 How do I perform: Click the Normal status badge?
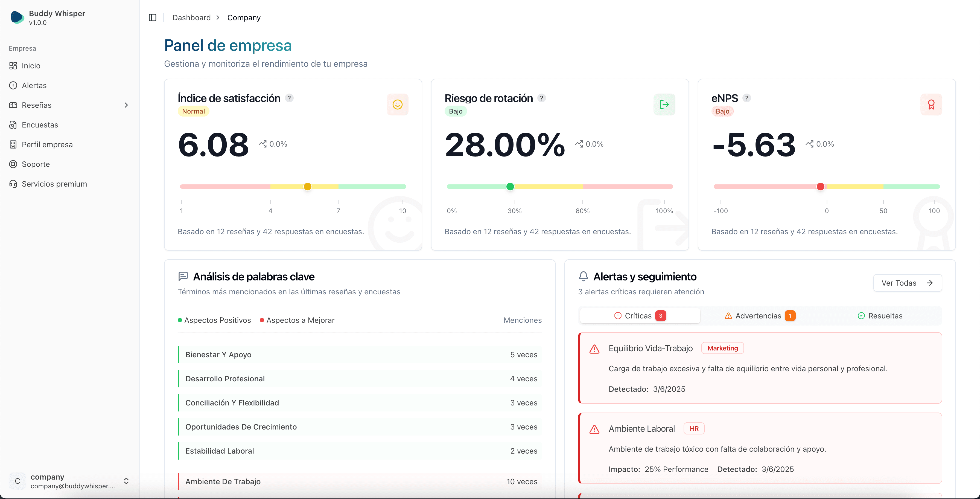coord(193,111)
